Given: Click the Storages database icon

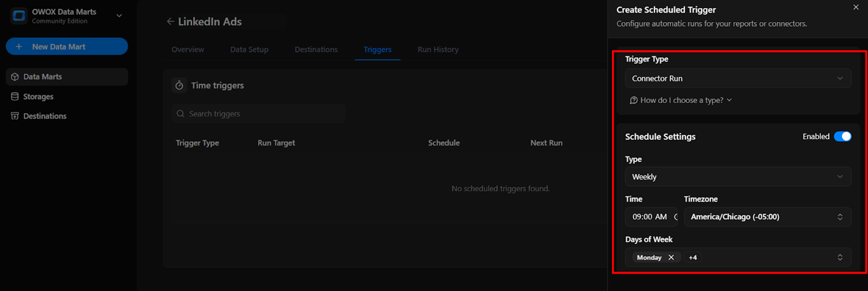Looking at the screenshot, I should [x=15, y=97].
